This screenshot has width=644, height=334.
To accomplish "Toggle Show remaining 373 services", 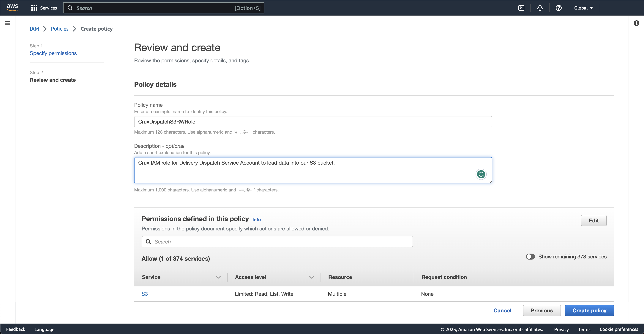I will [530, 257].
